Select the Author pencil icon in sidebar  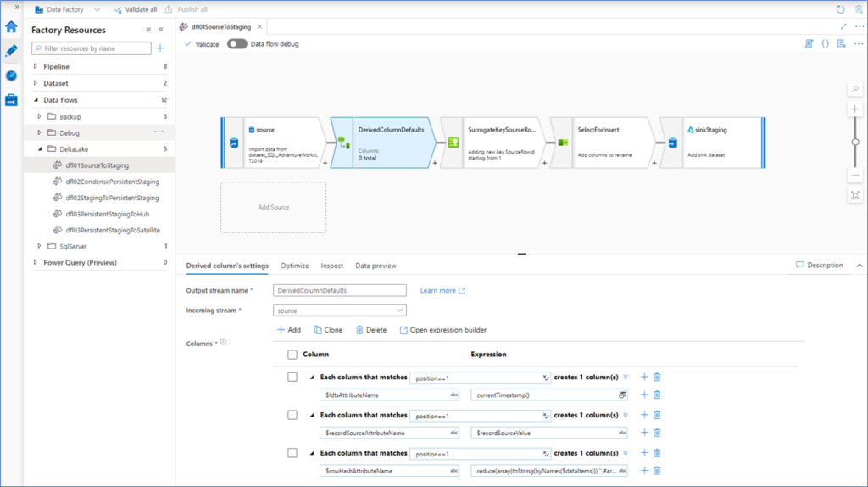[x=11, y=51]
